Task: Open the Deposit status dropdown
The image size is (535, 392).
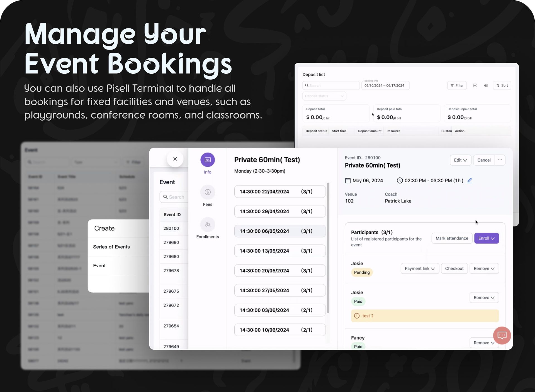Action: [x=324, y=96]
